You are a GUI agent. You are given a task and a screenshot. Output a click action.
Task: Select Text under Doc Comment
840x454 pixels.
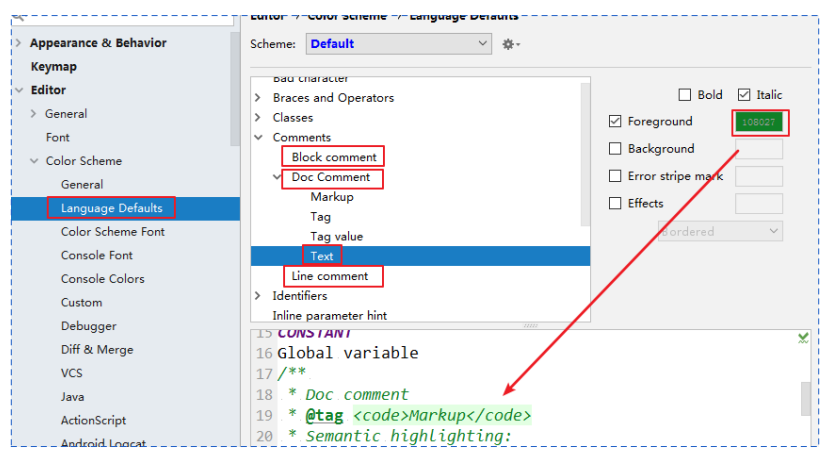point(322,256)
